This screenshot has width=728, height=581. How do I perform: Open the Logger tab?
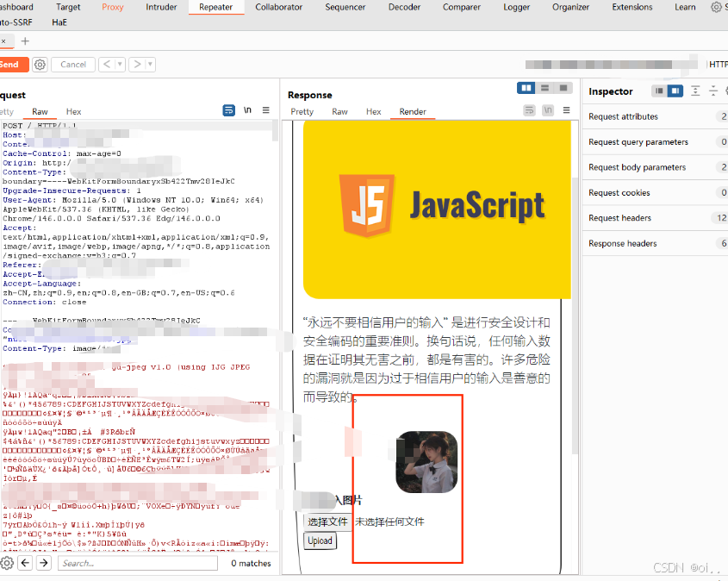tap(516, 7)
